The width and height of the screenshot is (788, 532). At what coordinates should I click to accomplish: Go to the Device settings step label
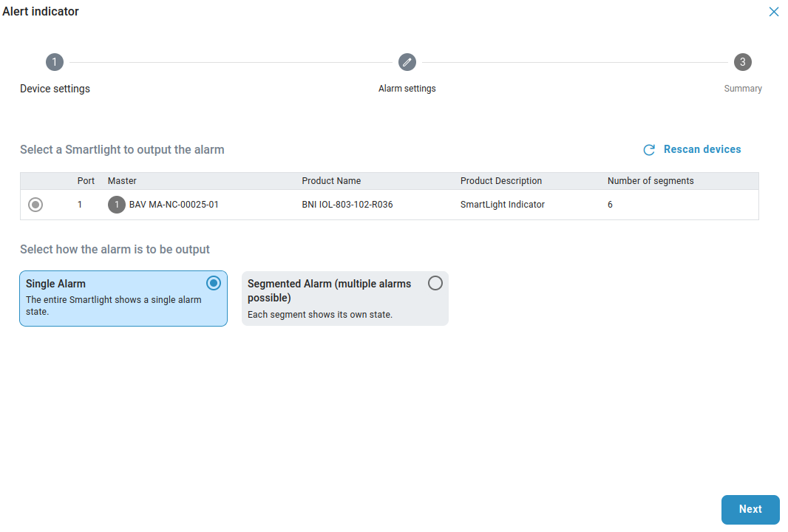coord(55,89)
